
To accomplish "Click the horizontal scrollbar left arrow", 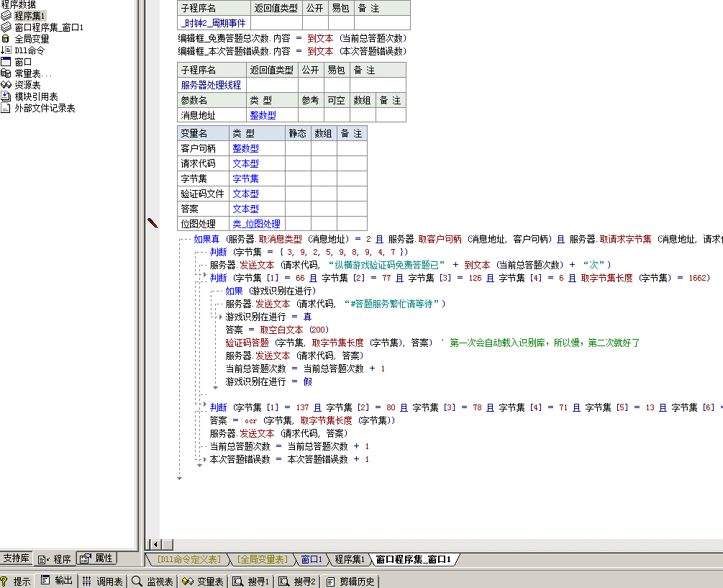I will [156, 544].
